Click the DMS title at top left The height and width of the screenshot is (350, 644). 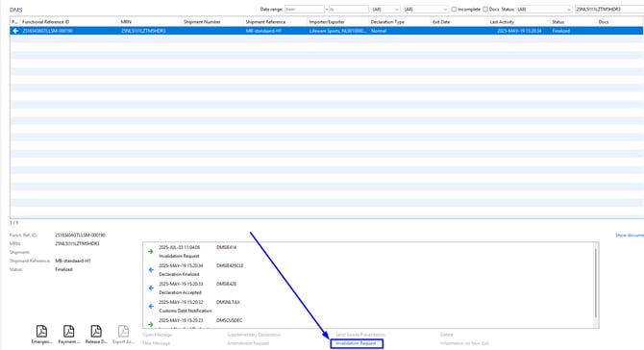tap(16, 10)
